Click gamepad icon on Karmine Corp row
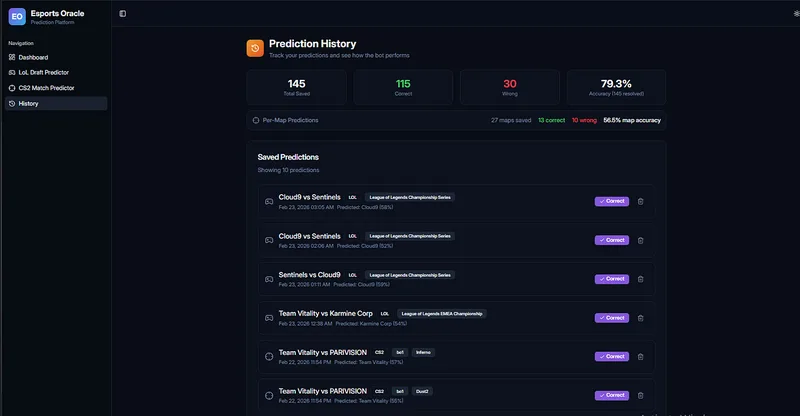The image size is (800, 416). click(269, 318)
